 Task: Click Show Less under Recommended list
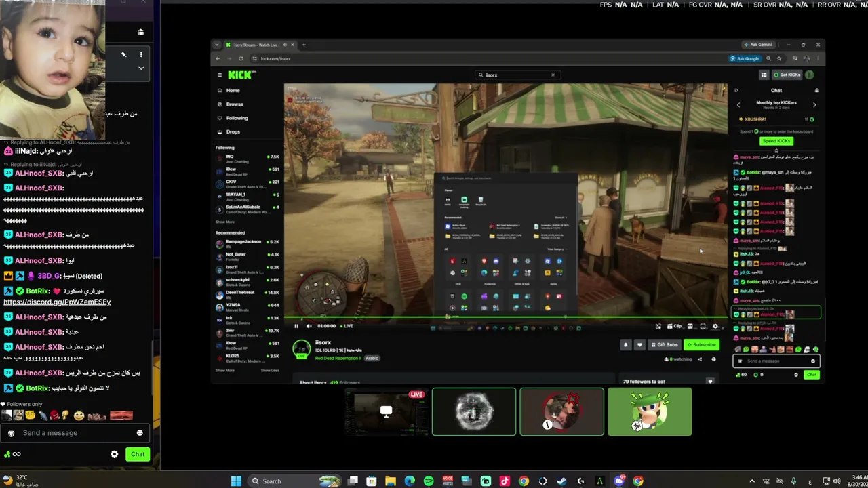[x=270, y=370]
